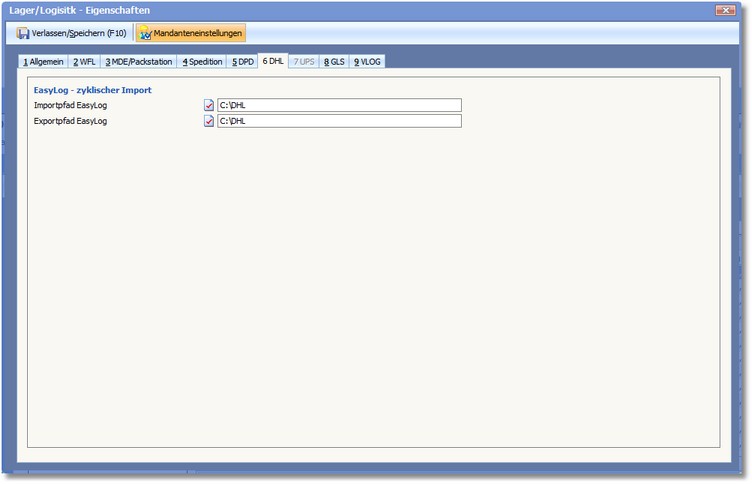752x484 pixels.
Task: Open Mandanteneinstellungen from the toolbar
Action: coord(190,33)
